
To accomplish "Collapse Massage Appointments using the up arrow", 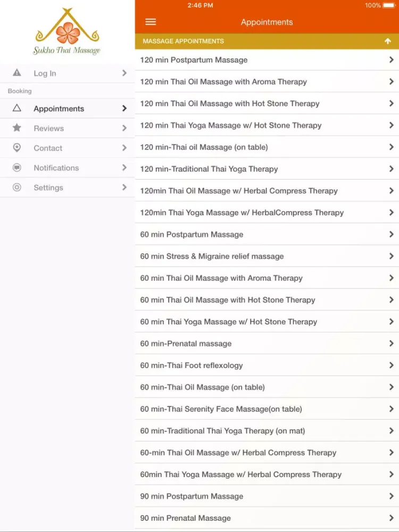I will click(388, 41).
